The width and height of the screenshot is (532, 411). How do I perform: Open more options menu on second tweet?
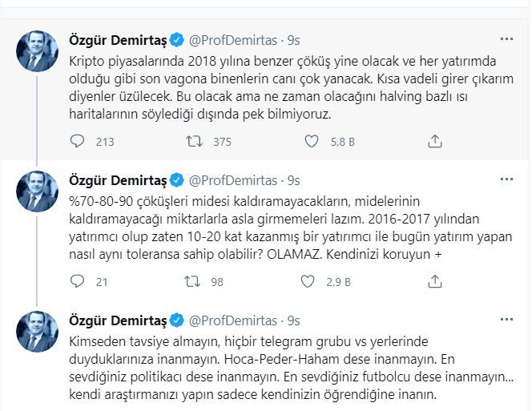pyautogui.click(x=506, y=179)
